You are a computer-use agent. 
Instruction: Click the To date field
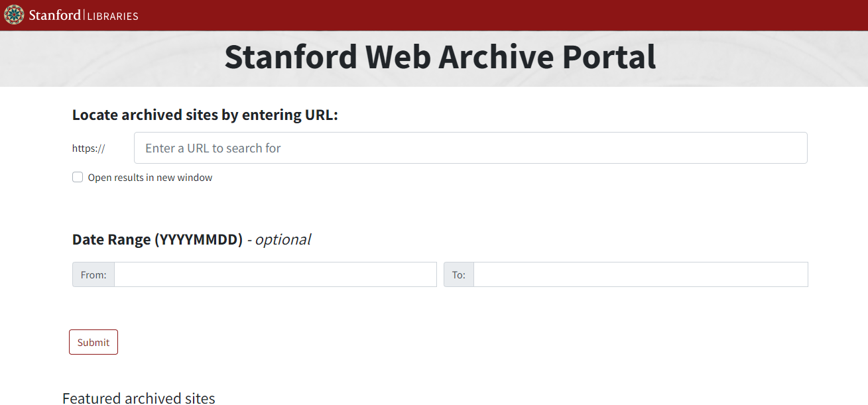640,274
